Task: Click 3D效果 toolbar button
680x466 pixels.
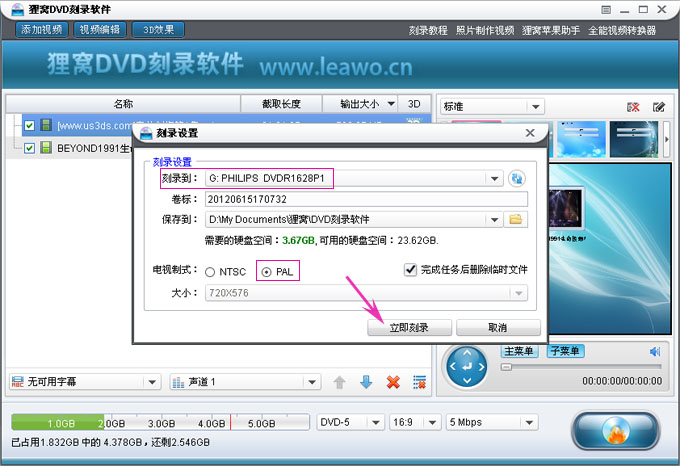Action: click(158, 29)
